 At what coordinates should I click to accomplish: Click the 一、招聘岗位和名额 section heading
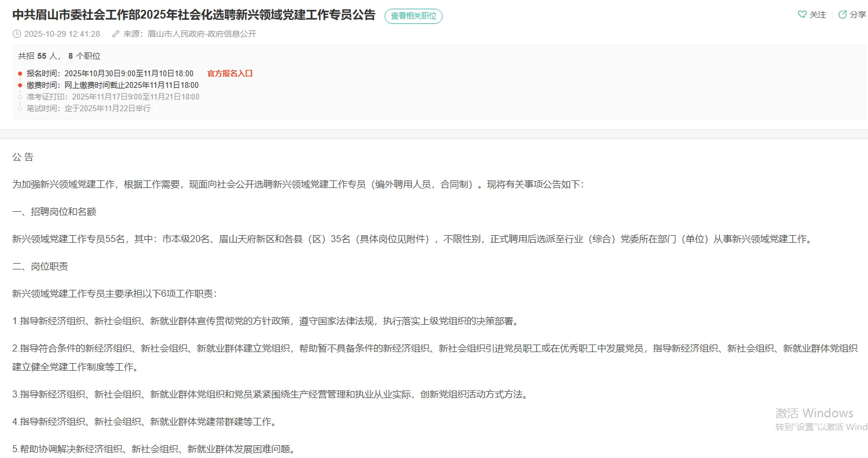pos(55,212)
